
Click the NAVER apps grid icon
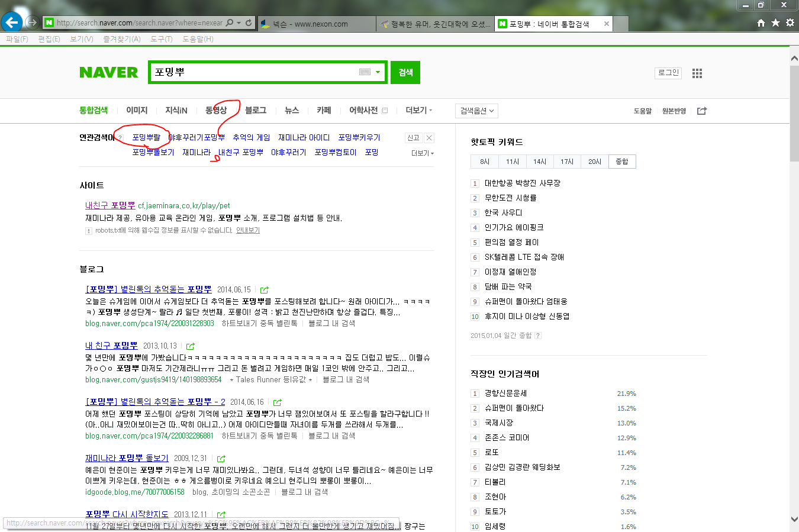[697, 73]
